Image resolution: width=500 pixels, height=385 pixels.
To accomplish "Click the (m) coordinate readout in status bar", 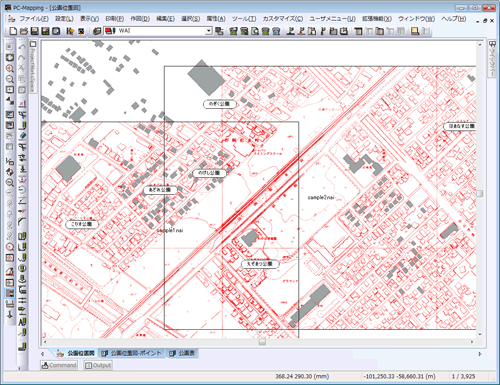I will tap(399, 377).
